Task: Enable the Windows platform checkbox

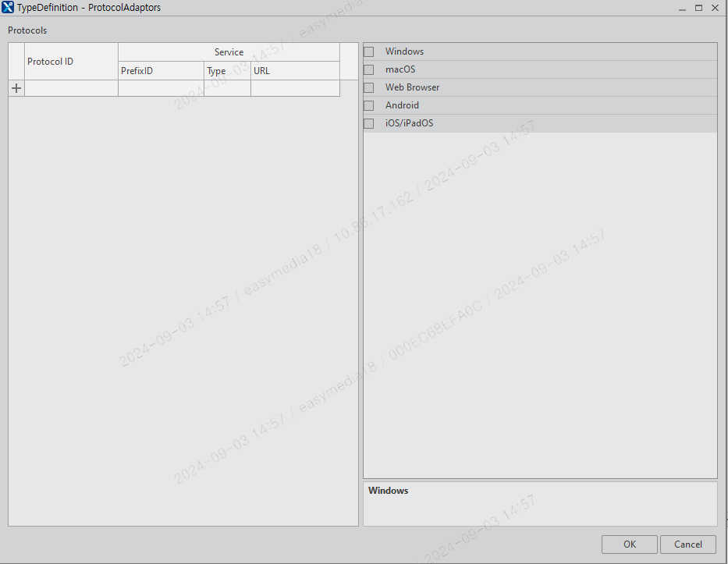Action: pos(368,51)
